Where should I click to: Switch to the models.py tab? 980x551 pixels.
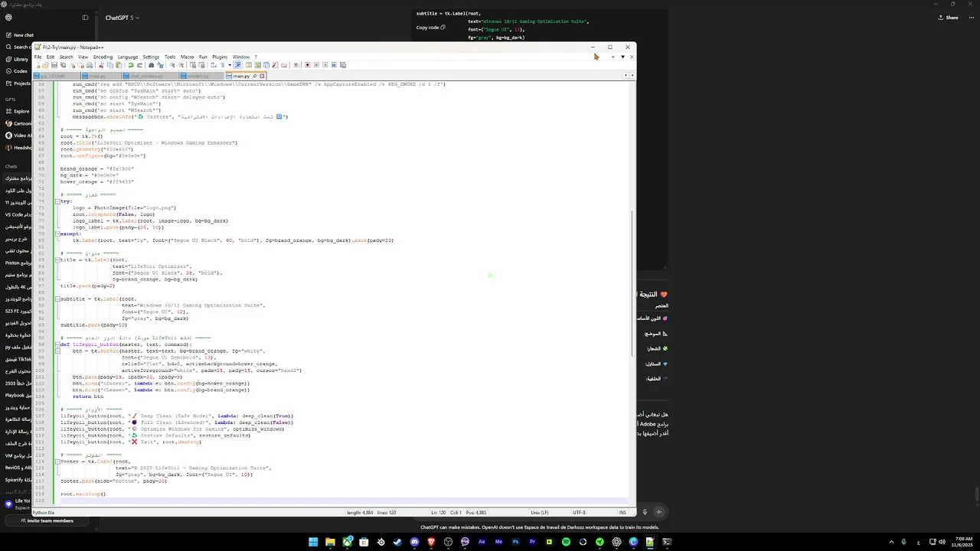pos(201,76)
